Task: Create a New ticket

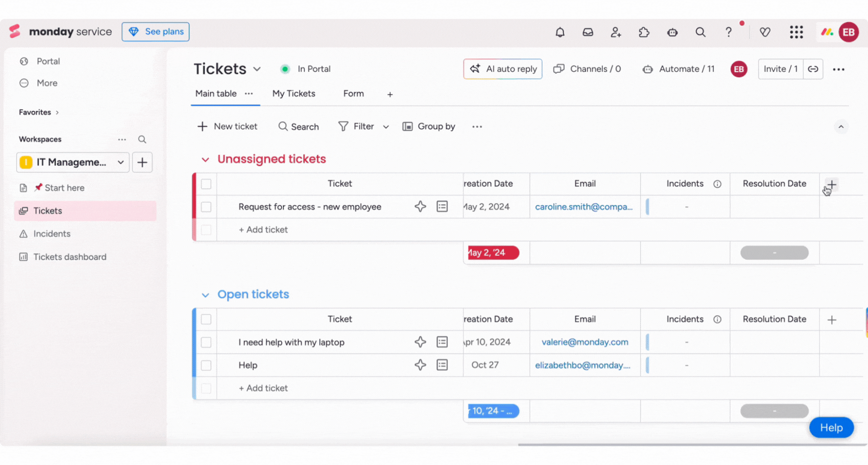Action: click(x=227, y=127)
